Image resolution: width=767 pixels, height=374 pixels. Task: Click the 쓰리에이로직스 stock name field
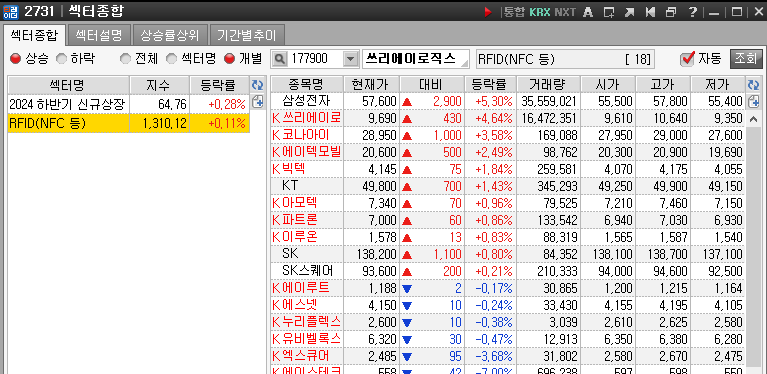(x=416, y=59)
